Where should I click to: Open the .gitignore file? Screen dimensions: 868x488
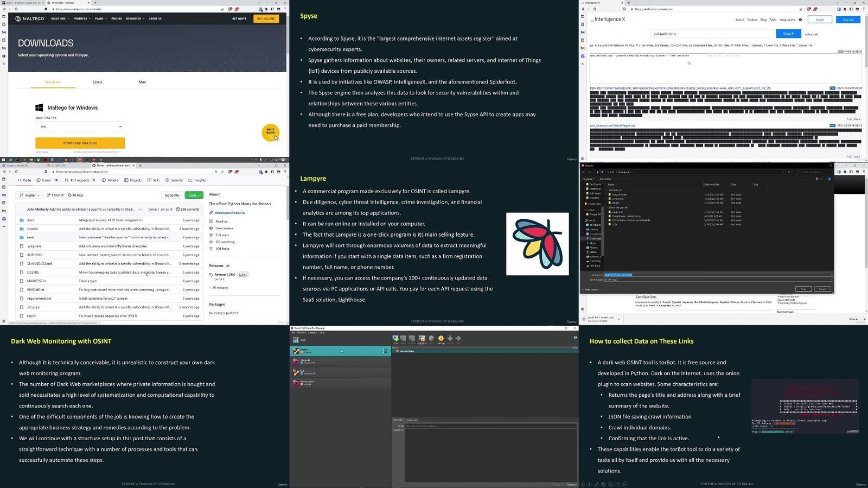point(34,246)
